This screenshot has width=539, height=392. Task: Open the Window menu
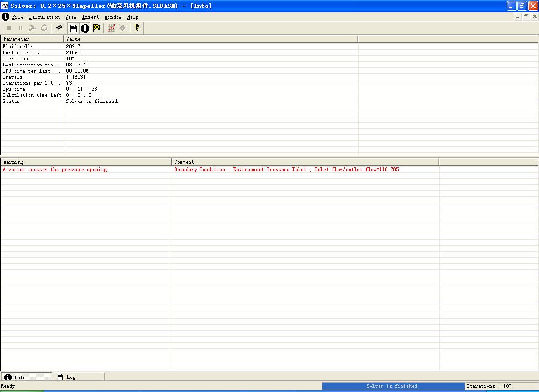pyautogui.click(x=113, y=17)
